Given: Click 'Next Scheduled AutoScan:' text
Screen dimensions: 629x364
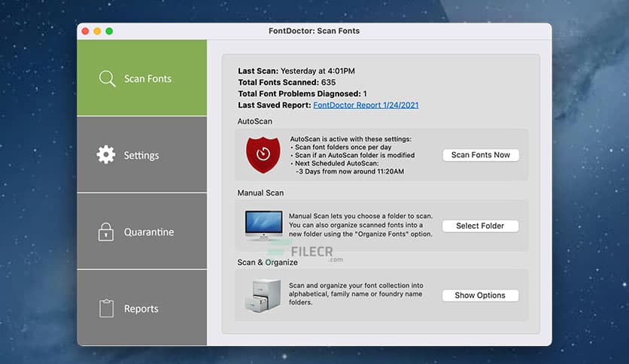Looking at the screenshot, I should pyautogui.click(x=336, y=163).
